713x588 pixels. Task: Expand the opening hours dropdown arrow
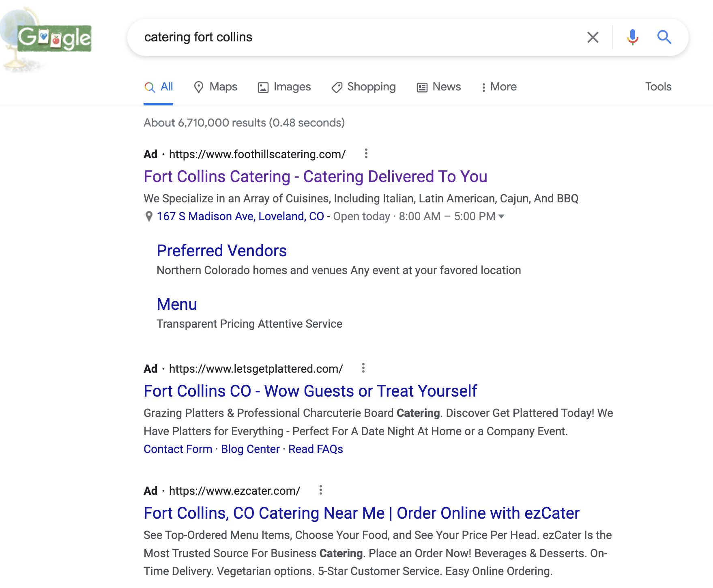pos(501,217)
